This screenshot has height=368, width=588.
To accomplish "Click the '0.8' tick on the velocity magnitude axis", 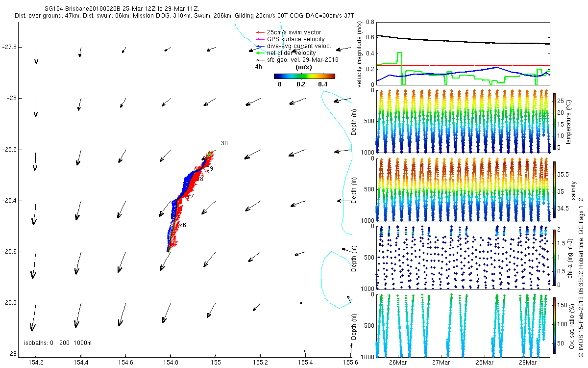I will coord(369,23).
